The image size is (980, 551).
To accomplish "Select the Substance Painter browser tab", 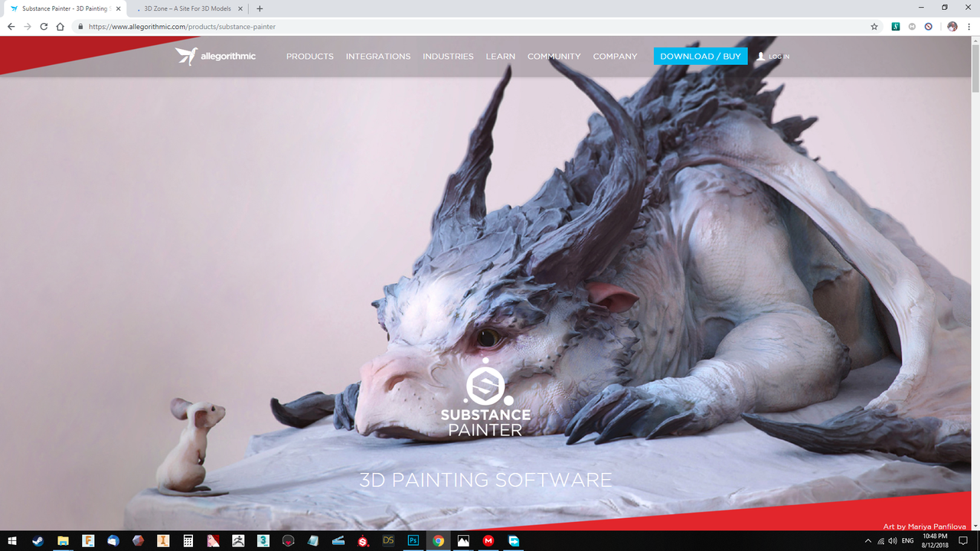I will point(61,8).
